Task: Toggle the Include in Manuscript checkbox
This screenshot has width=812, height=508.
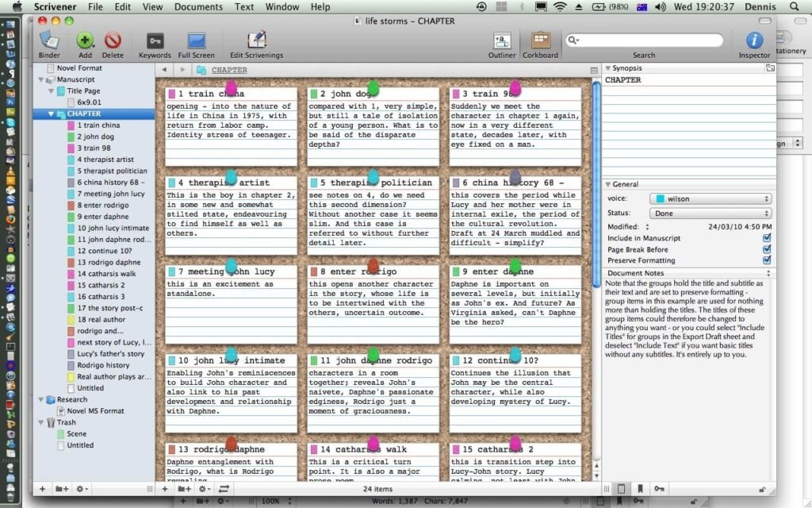Action: pos(767,238)
